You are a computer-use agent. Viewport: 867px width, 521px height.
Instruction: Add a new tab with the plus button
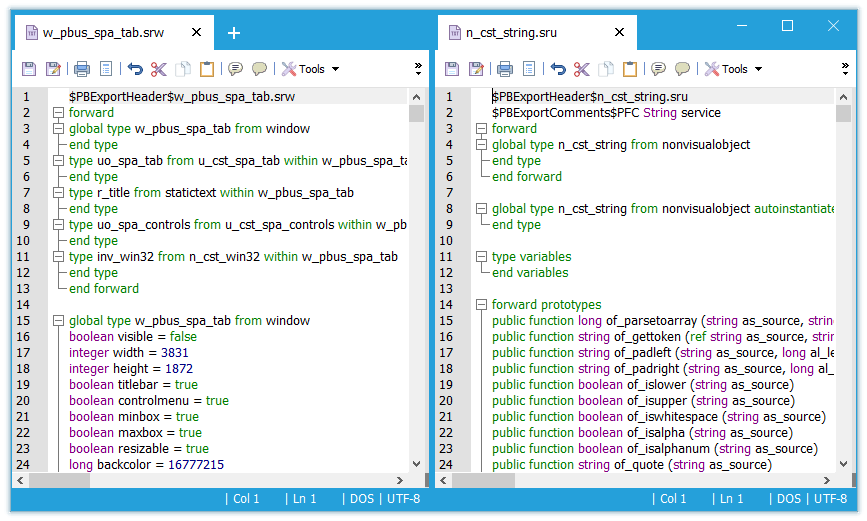click(234, 33)
